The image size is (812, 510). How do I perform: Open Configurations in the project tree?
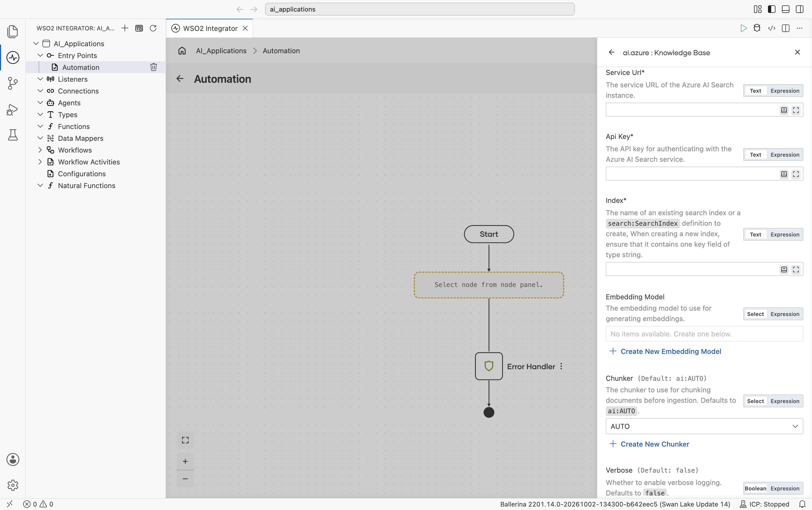click(82, 174)
